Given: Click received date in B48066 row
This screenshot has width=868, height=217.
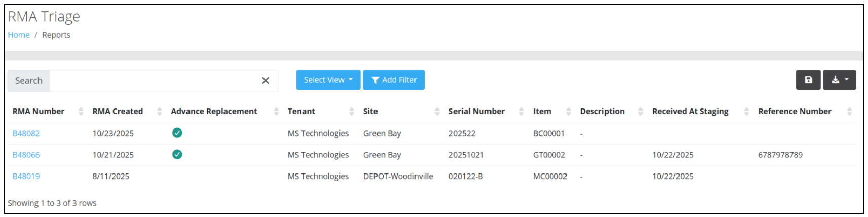Looking at the screenshot, I should point(673,155).
